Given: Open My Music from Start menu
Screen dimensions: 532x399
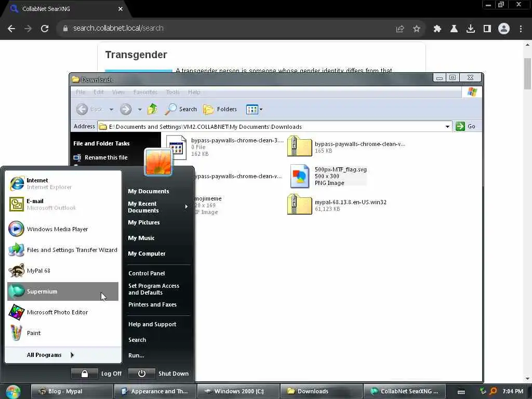Looking at the screenshot, I should 141,238.
